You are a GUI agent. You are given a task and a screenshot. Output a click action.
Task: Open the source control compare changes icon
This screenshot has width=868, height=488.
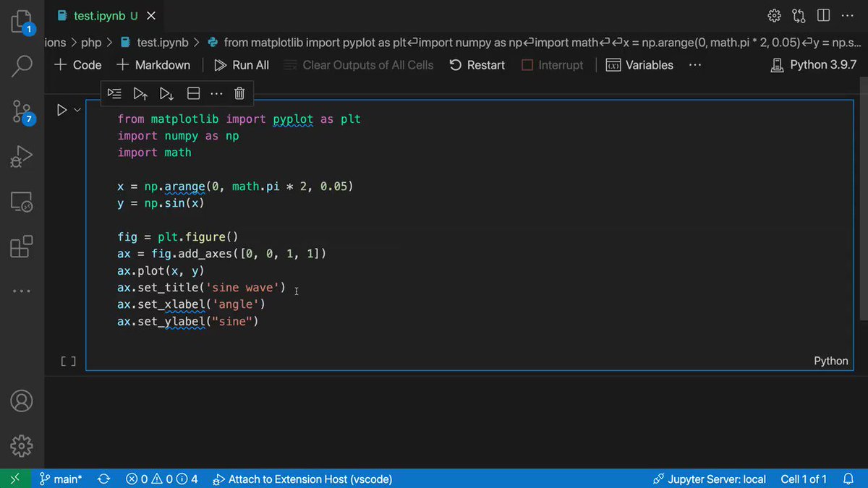799,15
